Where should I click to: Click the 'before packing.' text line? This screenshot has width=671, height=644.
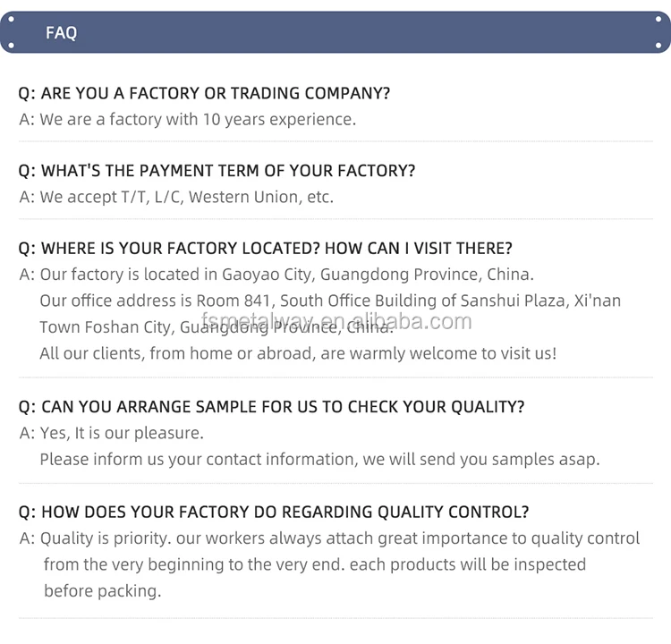[102, 591]
